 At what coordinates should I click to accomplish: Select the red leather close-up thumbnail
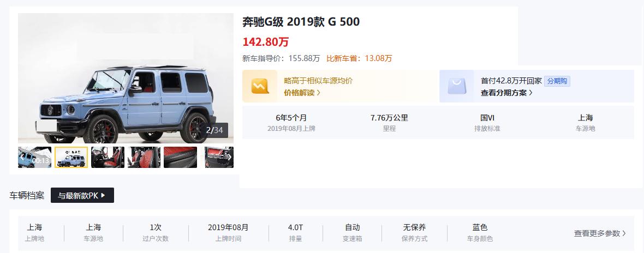tap(180, 158)
